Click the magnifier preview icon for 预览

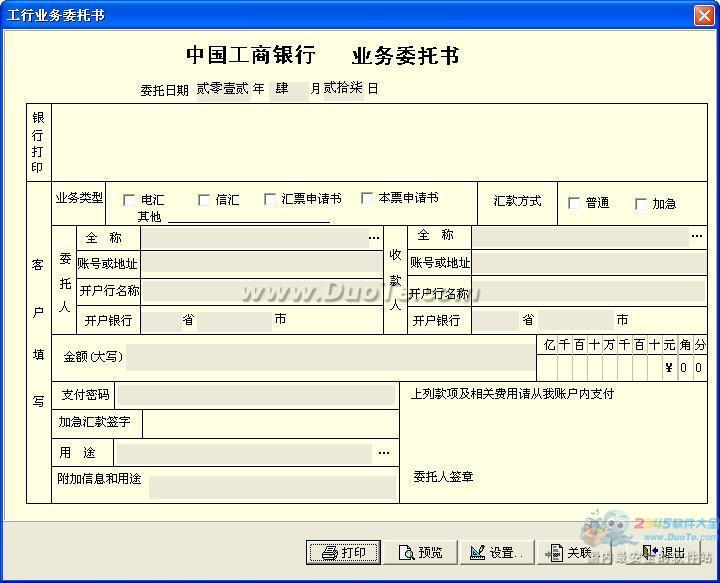click(x=406, y=553)
